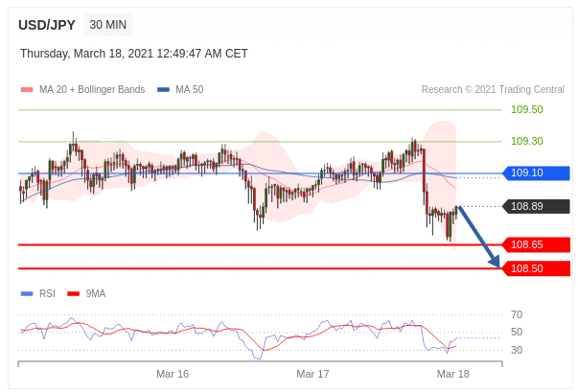The width and height of the screenshot is (578, 392).
Task: Click the RSI legend label
Action: click(47, 293)
